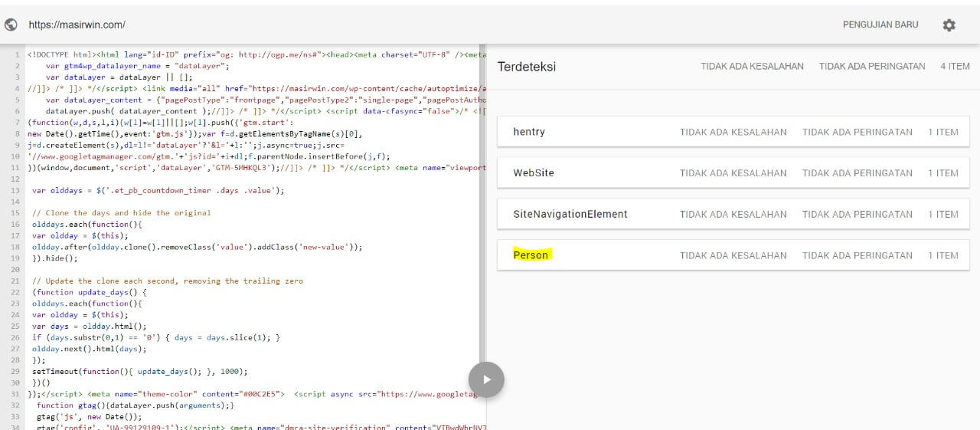
Task: Click the PENGUJIAN BARU button
Action: [x=880, y=25]
